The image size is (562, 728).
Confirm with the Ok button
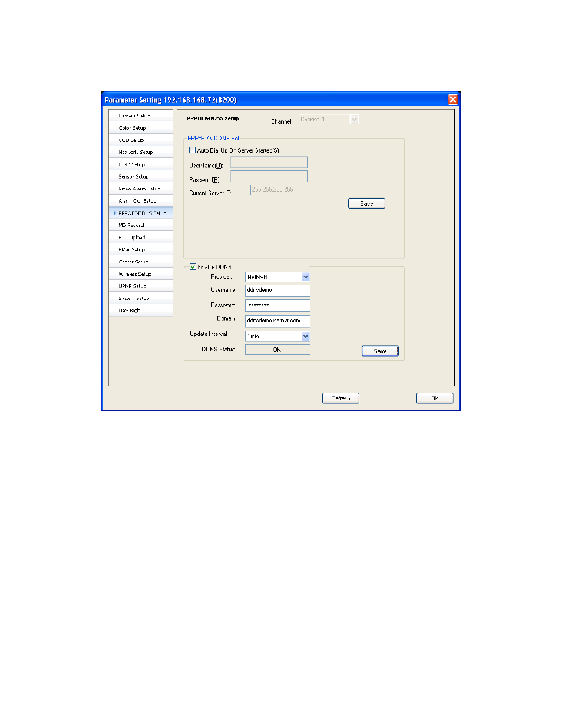(435, 398)
